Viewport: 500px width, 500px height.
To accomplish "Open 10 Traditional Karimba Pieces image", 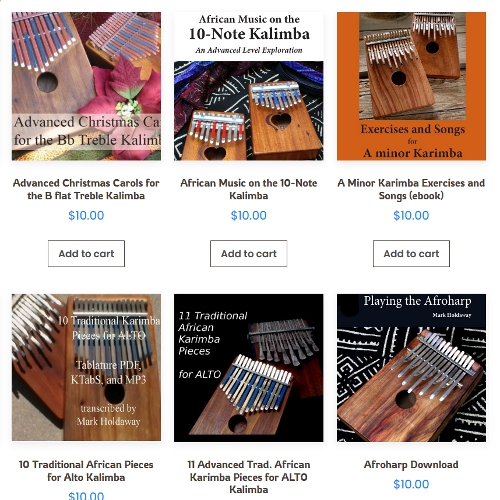I will click(x=86, y=368).
